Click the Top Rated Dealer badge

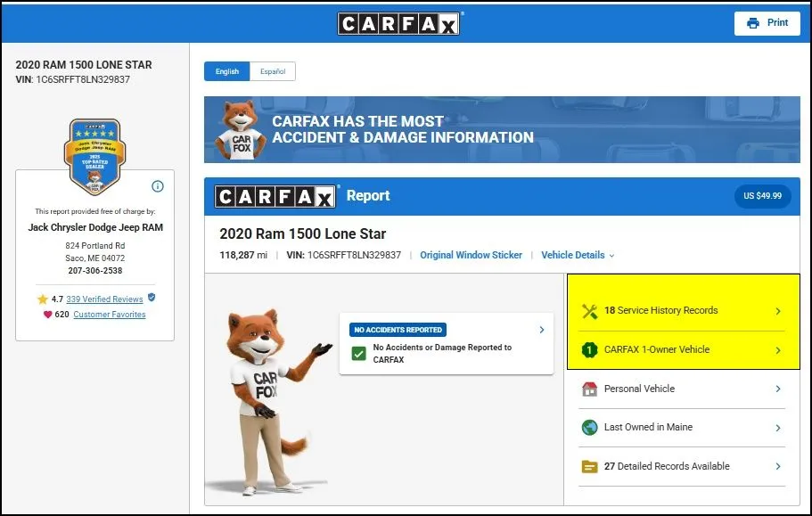(x=94, y=157)
